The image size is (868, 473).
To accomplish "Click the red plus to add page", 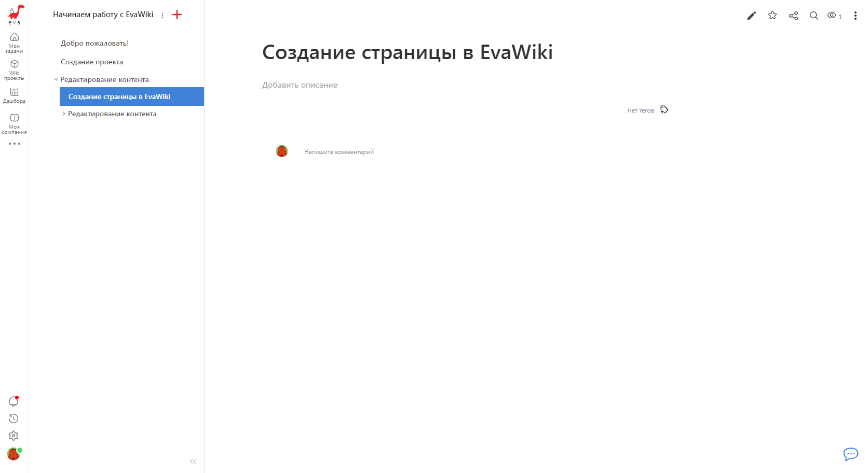I will [177, 15].
